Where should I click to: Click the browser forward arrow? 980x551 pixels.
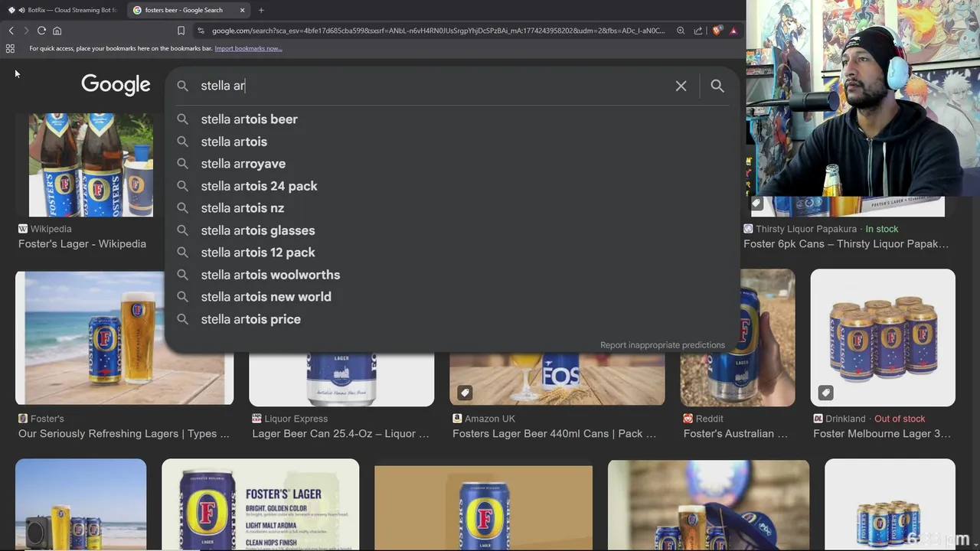pos(26,31)
